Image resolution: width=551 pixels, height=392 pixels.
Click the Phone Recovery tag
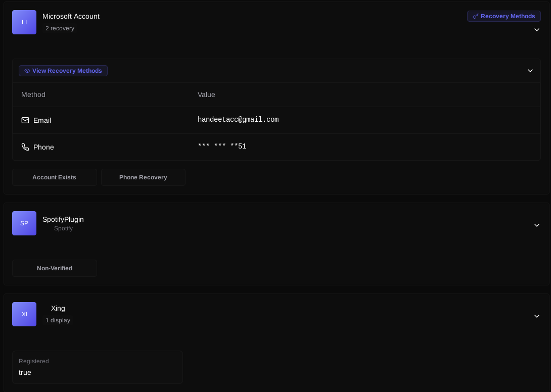point(143,177)
